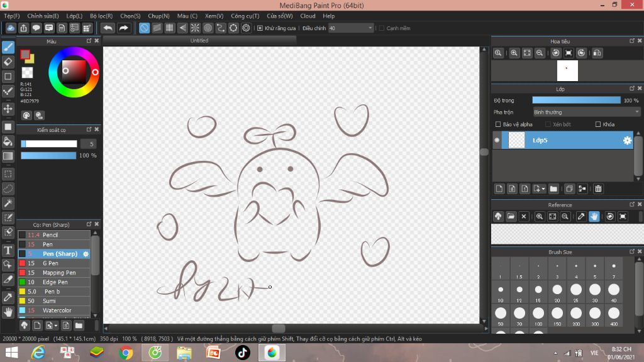644x362 pixels.
Task: Save the canvas to cloud
Action: pos(11,28)
